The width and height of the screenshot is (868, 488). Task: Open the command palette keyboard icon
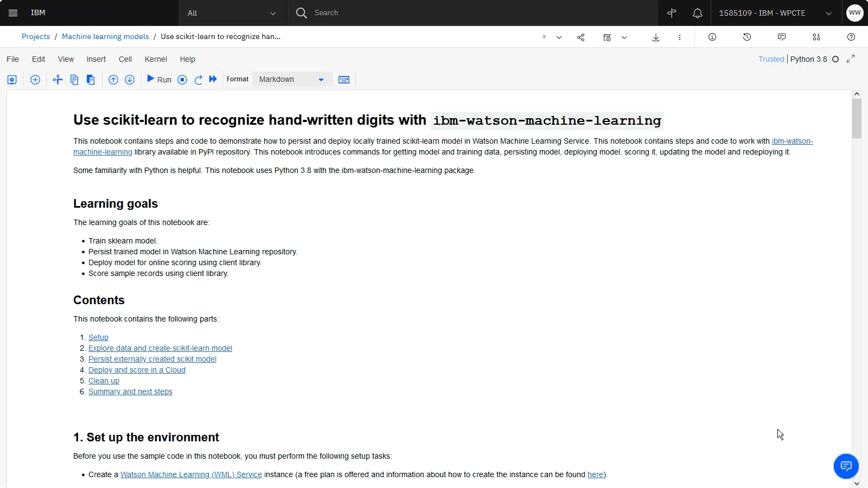(x=344, y=80)
